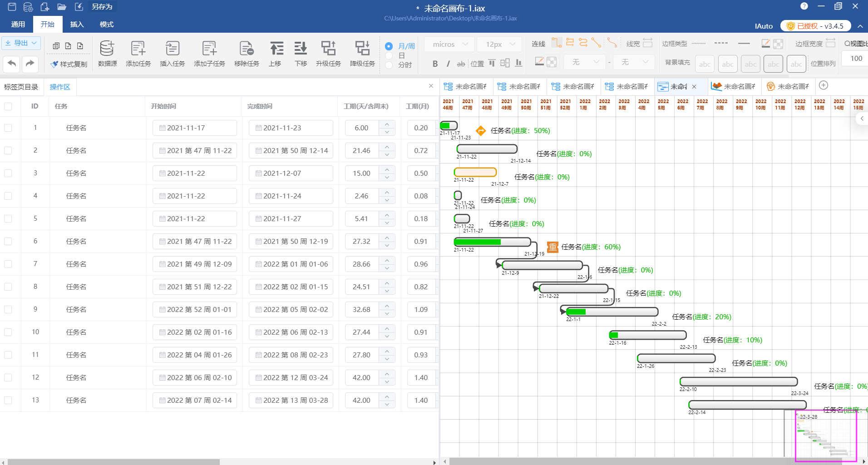
Task: Click the 上移 move up icon
Action: coord(276,48)
